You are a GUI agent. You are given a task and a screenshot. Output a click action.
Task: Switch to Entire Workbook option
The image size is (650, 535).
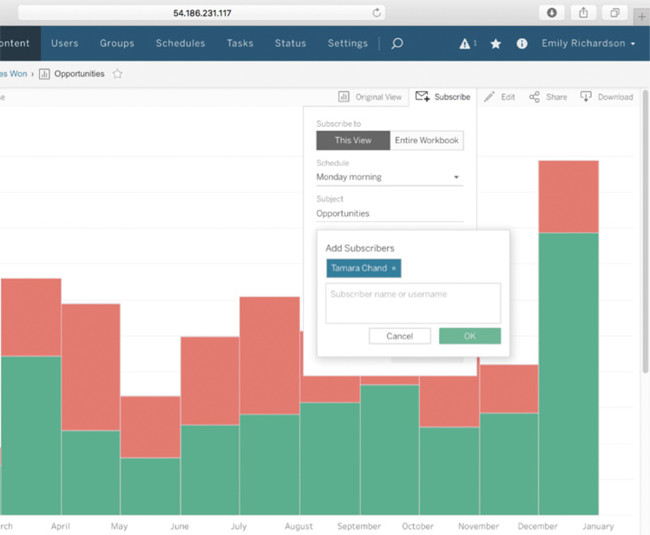427,140
